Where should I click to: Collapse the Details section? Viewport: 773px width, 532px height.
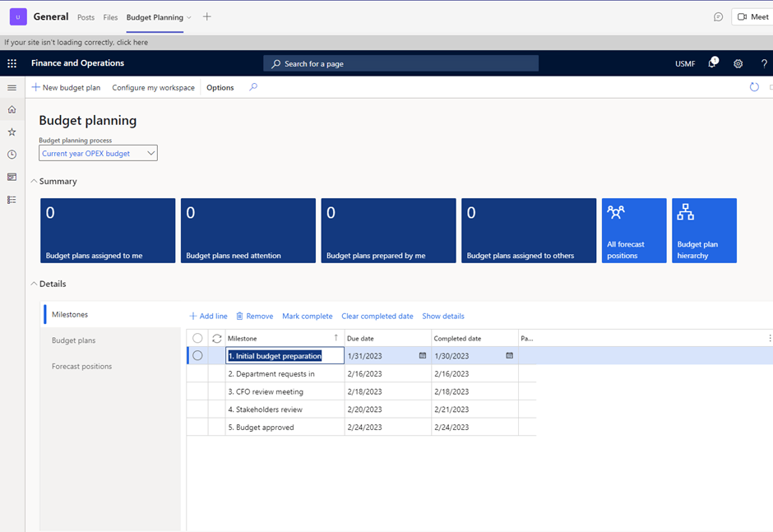33,284
